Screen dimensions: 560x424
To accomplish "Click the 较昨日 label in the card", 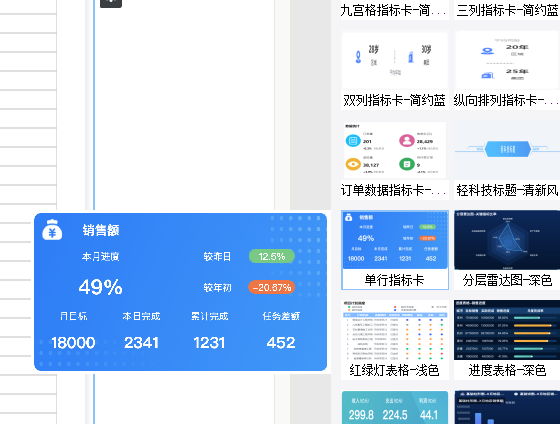I will [x=217, y=256].
